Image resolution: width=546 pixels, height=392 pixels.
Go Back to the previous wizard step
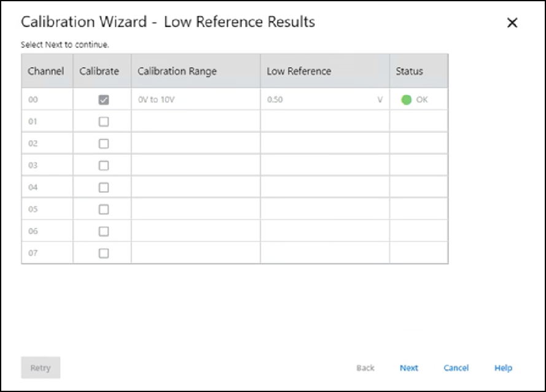tap(365, 368)
